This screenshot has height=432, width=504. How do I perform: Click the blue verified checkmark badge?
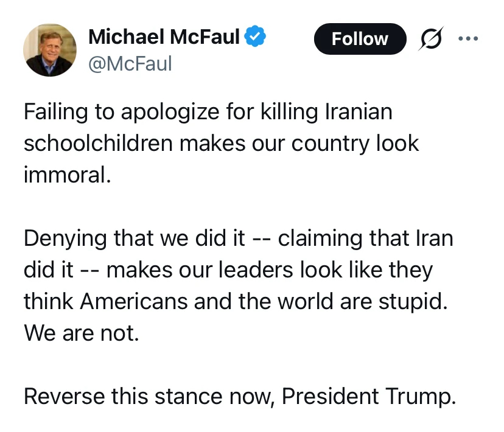(x=255, y=38)
